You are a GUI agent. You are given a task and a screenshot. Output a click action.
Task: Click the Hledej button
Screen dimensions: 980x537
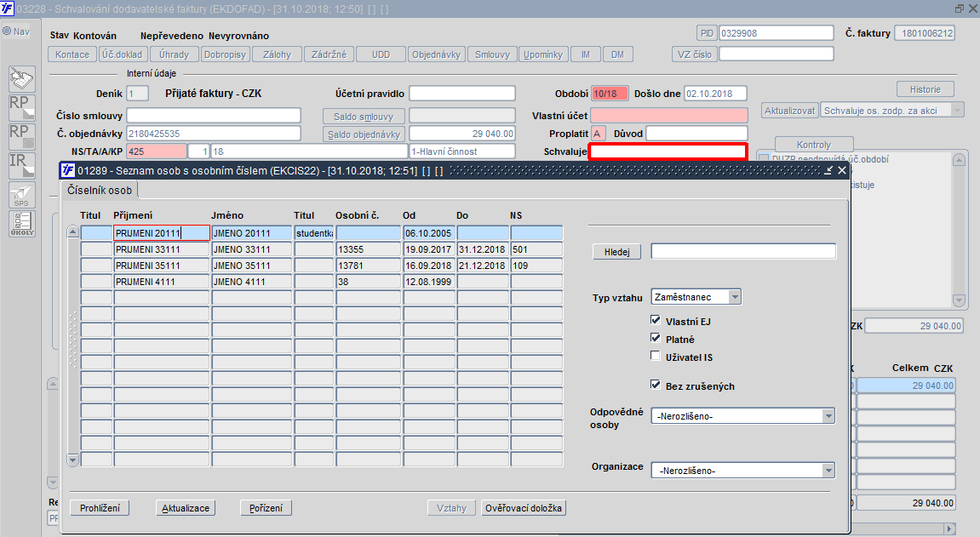click(x=617, y=252)
